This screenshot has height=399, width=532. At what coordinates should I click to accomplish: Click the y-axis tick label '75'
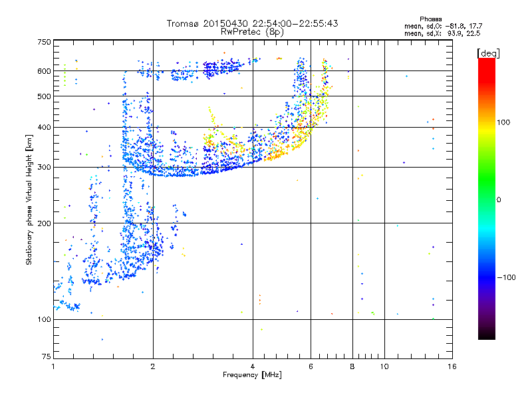[x=47, y=356]
